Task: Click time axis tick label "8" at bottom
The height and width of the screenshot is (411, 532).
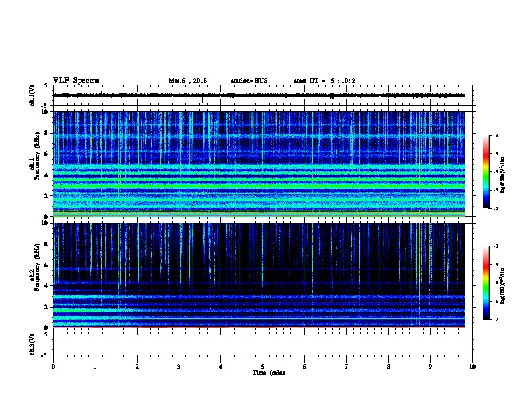Action: point(388,366)
